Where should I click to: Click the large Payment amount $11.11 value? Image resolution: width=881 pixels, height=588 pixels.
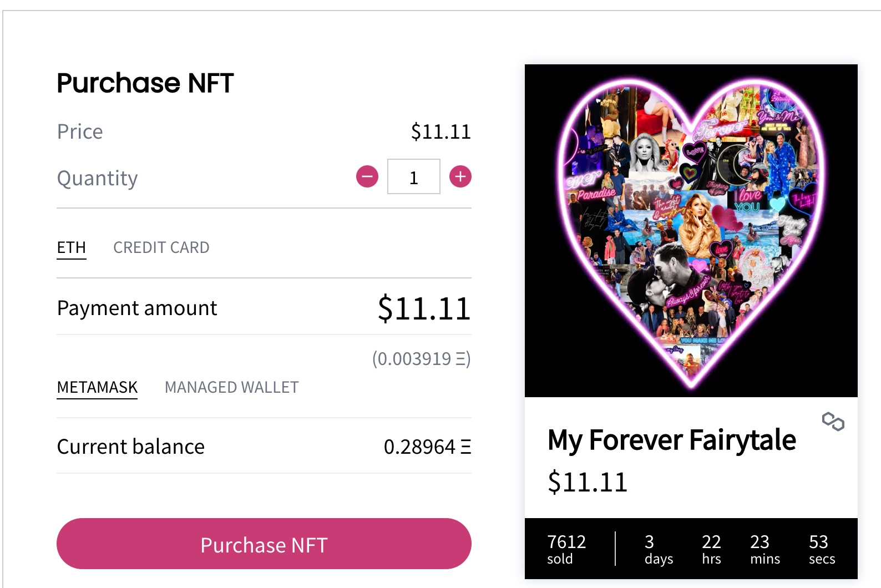(424, 308)
